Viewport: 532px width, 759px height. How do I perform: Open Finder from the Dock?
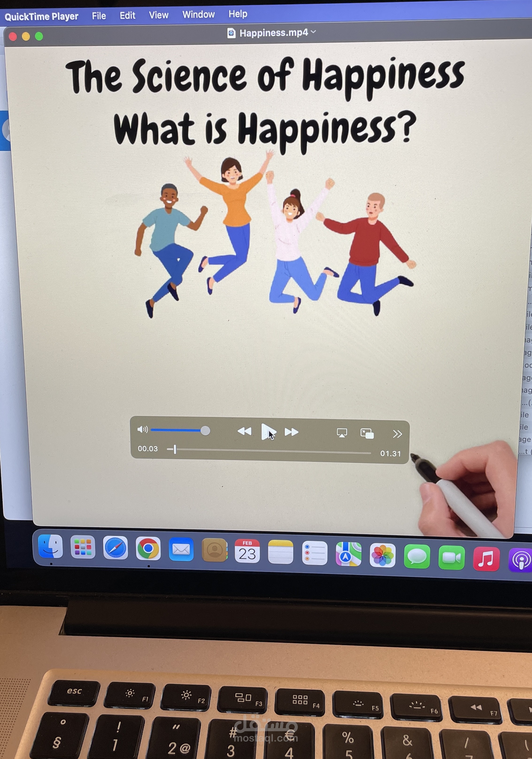pyautogui.click(x=50, y=546)
